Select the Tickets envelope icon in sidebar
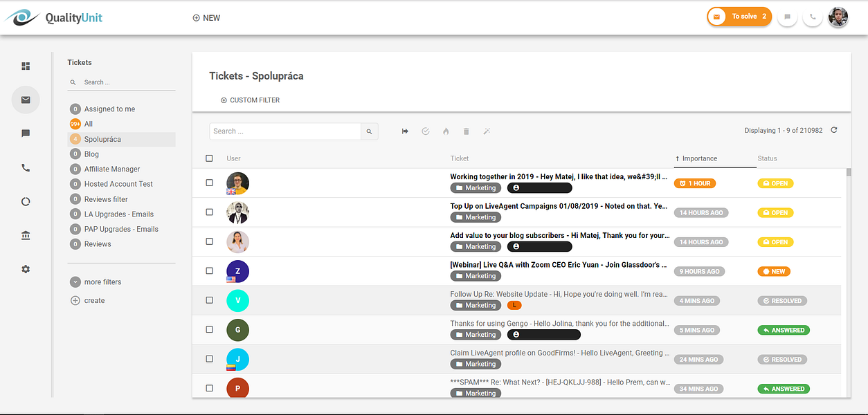 (x=26, y=100)
